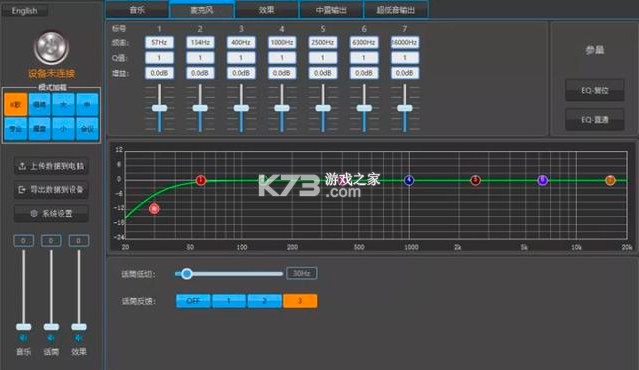Click band 4 gain slider handle
The width and height of the screenshot is (639, 370).
pyautogui.click(x=282, y=108)
